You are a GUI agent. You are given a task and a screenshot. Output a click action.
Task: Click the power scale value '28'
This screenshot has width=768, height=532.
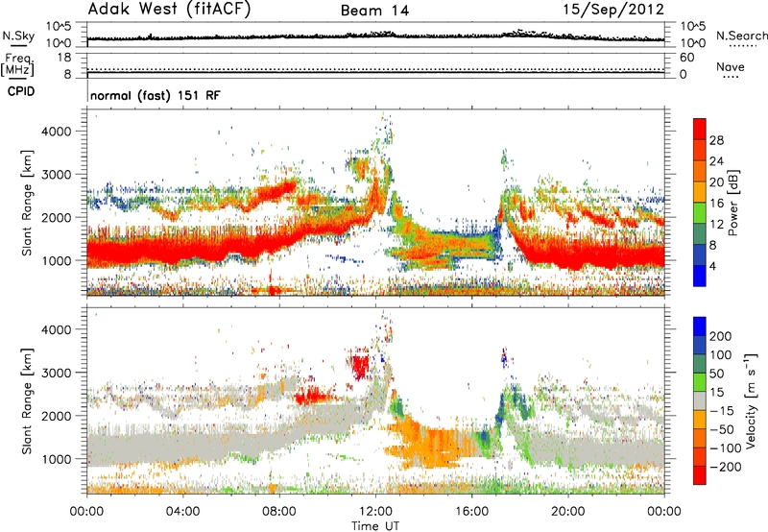tap(716, 140)
